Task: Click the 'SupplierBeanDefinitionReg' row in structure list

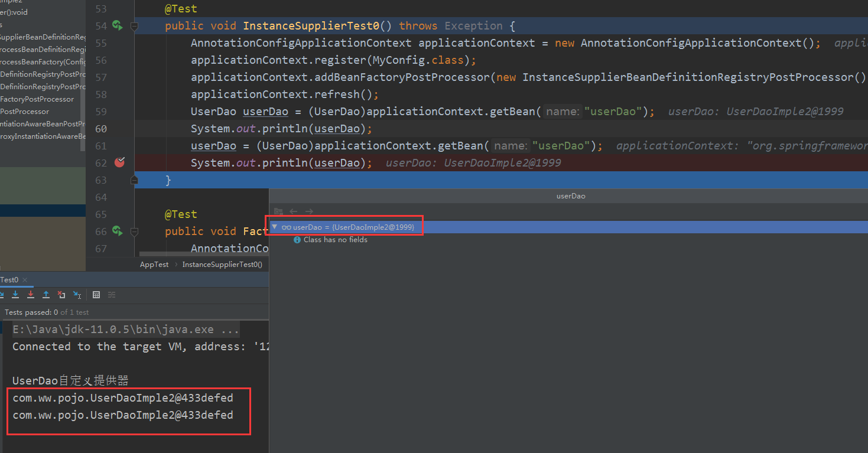Action: [x=43, y=37]
